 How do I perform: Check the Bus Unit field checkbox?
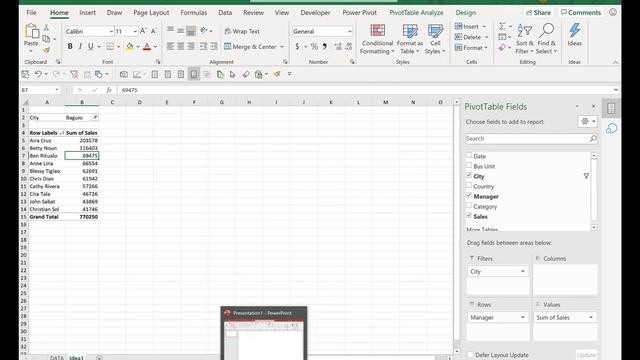pos(469,166)
